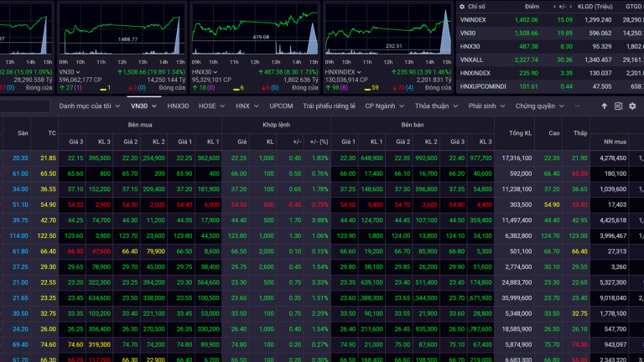Select the VNINDEX row in index list
The width and height of the screenshot is (644, 362).
550,20
